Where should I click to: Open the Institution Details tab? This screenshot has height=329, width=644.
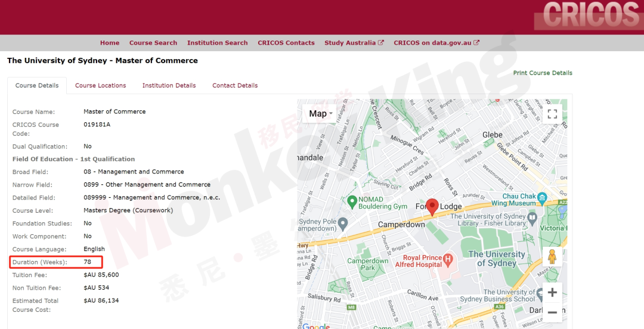[169, 85]
